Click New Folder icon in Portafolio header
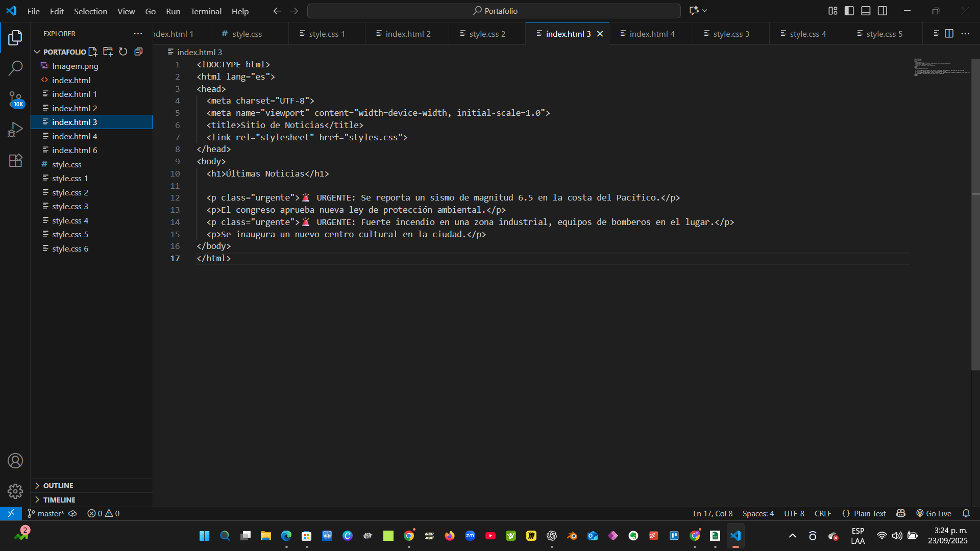 [108, 52]
